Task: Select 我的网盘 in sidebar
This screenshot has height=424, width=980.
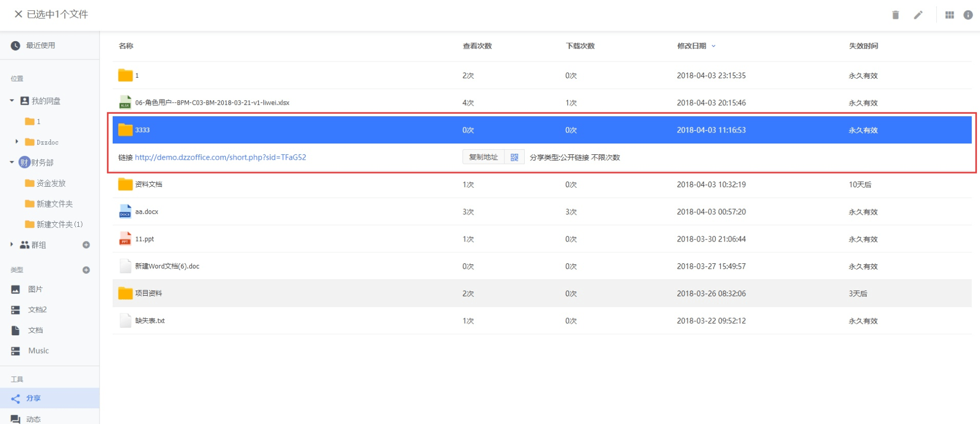Action: pos(46,101)
